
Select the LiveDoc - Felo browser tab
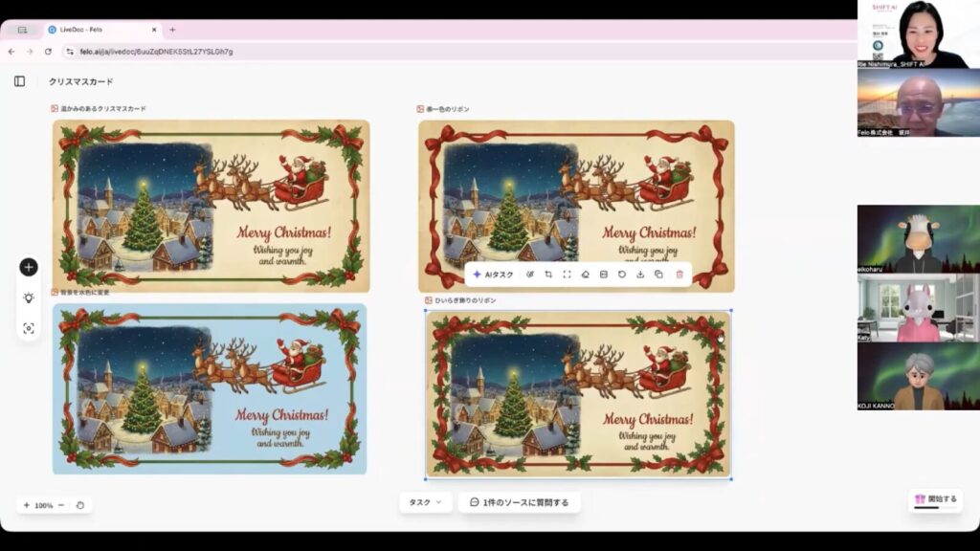(100, 30)
